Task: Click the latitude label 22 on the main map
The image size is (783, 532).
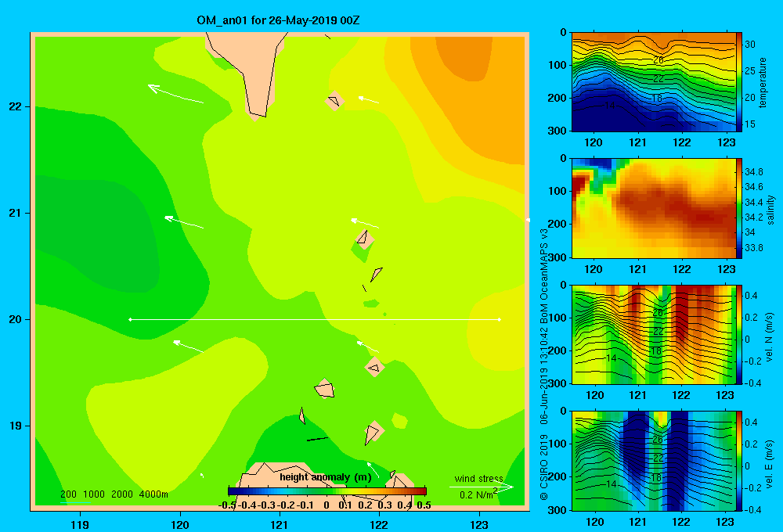Action: pyautogui.click(x=15, y=107)
